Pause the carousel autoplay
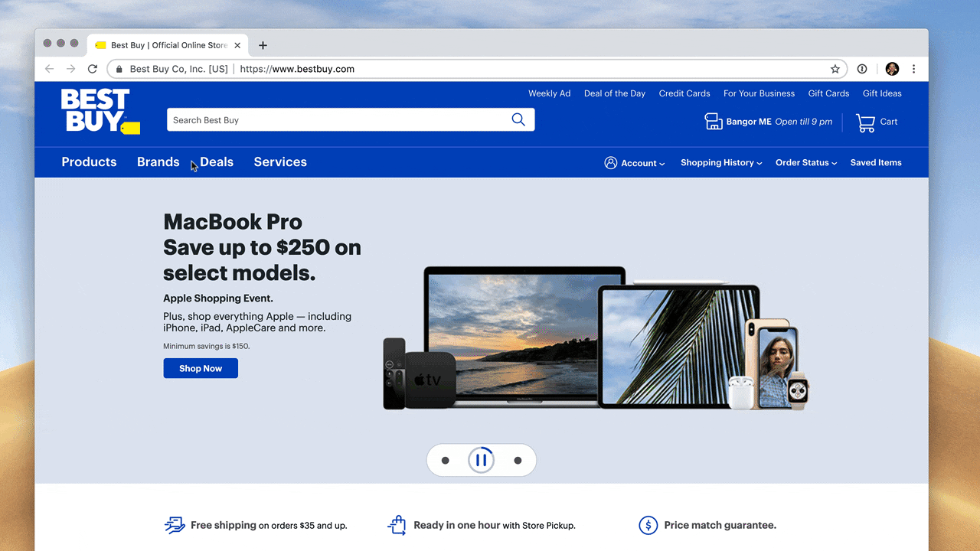This screenshot has width=980, height=551. coord(482,460)
